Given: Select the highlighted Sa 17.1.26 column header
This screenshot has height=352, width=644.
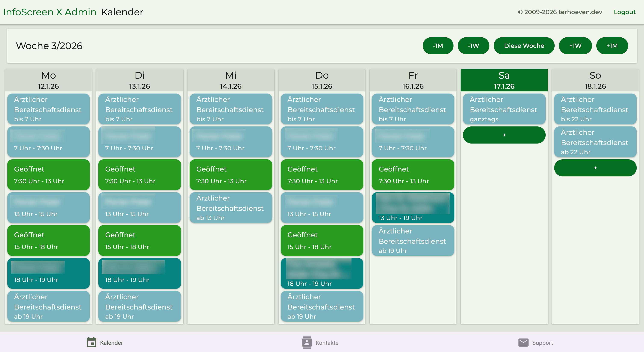Looking at the screenshot, I should pos(504,80).
